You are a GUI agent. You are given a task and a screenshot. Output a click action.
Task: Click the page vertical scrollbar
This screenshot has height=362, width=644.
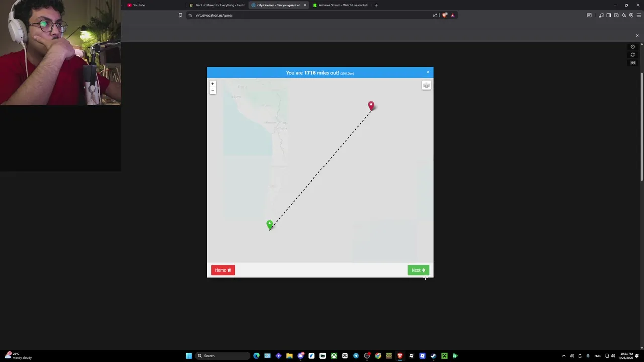(642, 127)
